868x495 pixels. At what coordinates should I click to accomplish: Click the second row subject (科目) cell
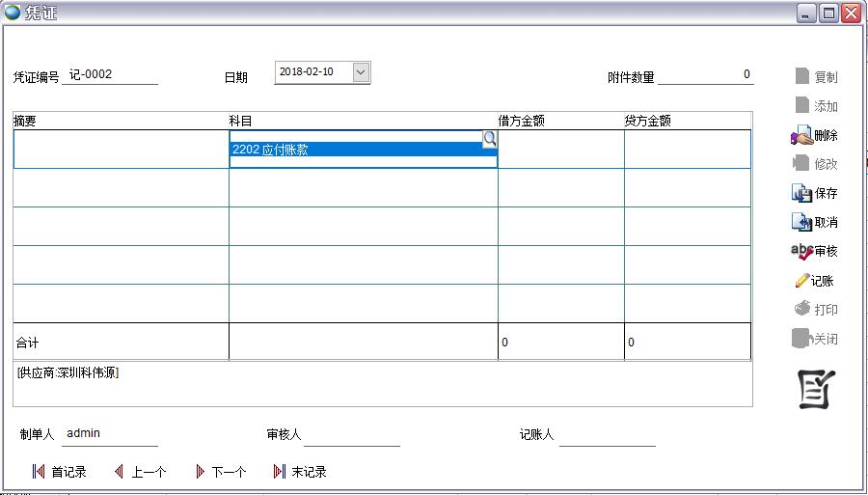pos(363,188)
